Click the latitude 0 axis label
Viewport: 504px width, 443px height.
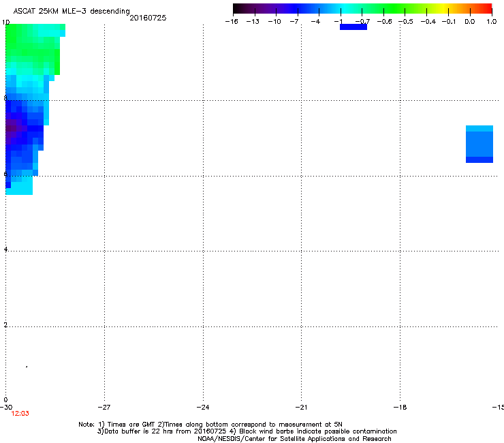click(5, 400)
